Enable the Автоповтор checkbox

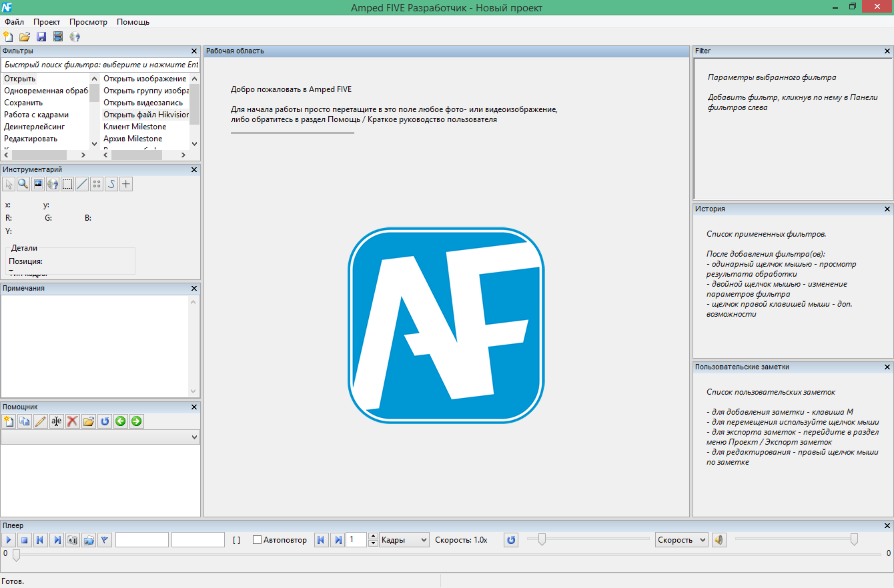click(257, 540)
